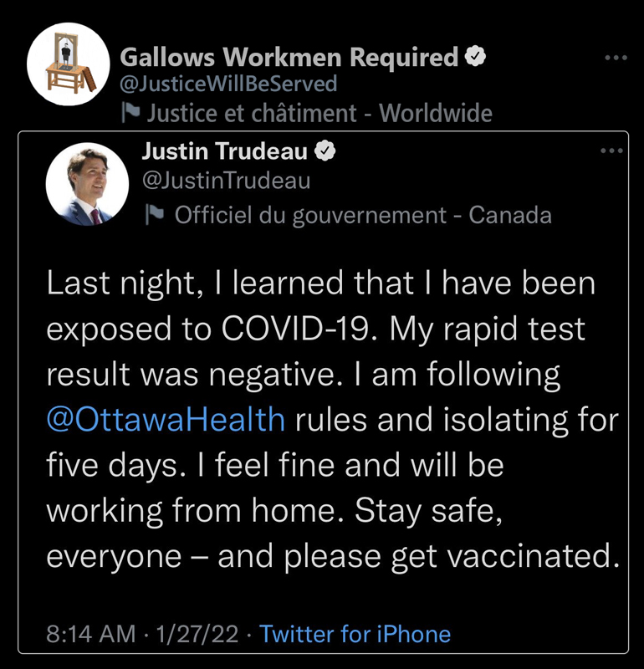Open more options on Justin Trudeau's quoted tweet
The image size is (644, 669).
pos(612,151)
